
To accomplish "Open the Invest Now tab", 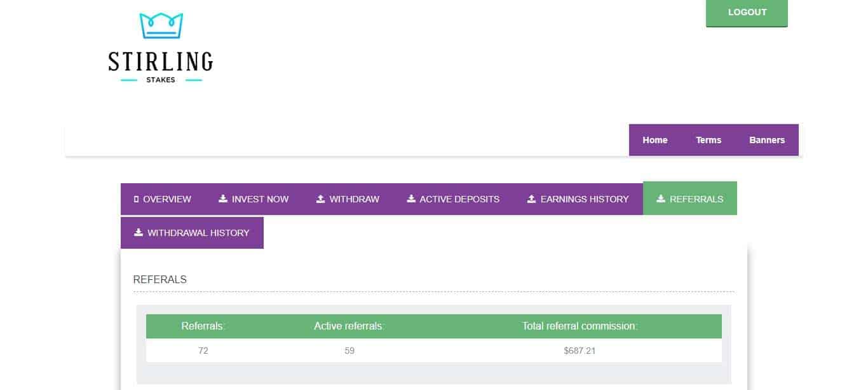I will tap(254, 199).
